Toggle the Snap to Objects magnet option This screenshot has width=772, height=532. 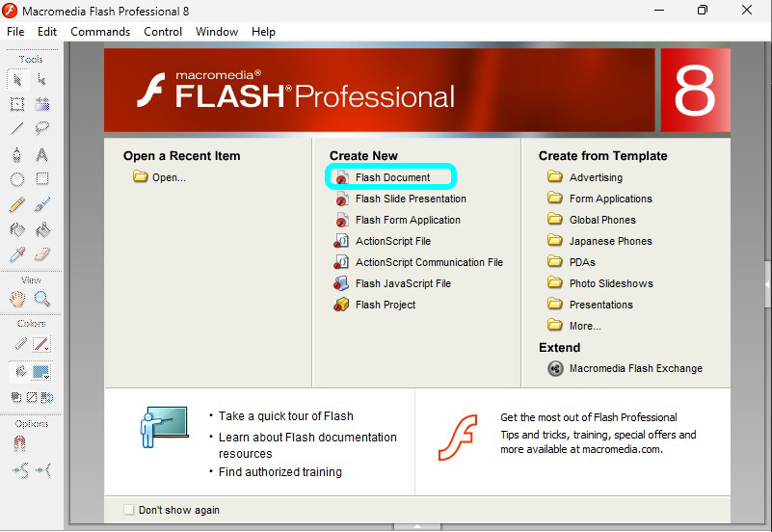(x=18, y=443)
